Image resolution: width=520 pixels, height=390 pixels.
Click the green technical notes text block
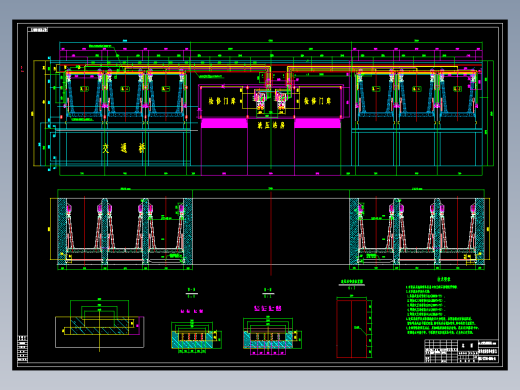coord(442,309)
